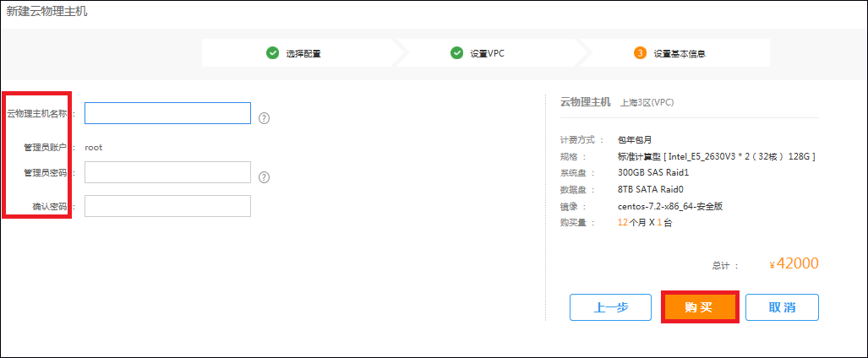The width and height of the screenshot is (868, 358).
Task: Open help icon next to 云物理主机名称 field
Action: tap(264, 118)
